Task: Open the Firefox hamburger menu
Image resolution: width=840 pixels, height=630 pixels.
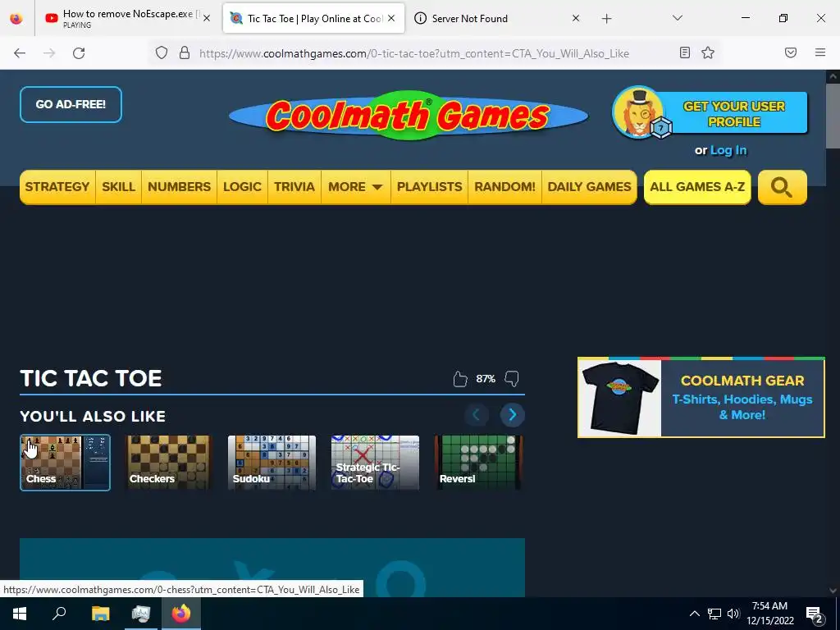Action: [x=820, y=52]
